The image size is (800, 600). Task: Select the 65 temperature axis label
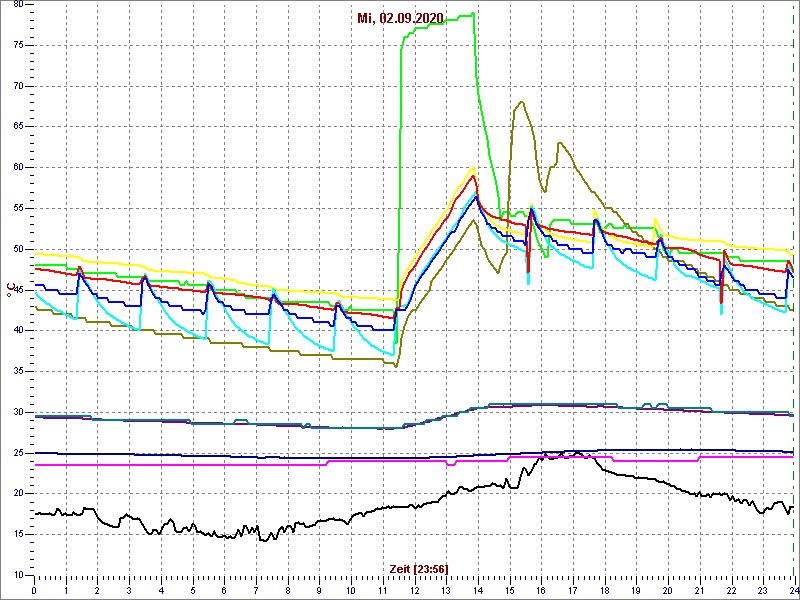tap(17, 127)
